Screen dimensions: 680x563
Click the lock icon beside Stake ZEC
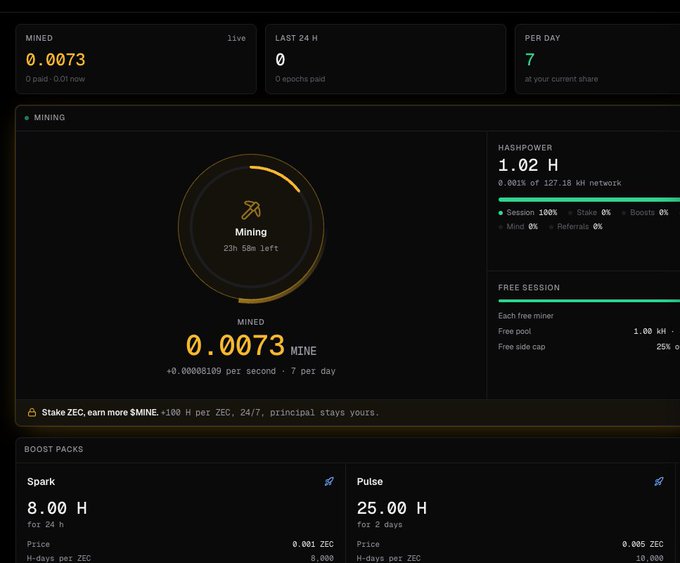point(32,412)
